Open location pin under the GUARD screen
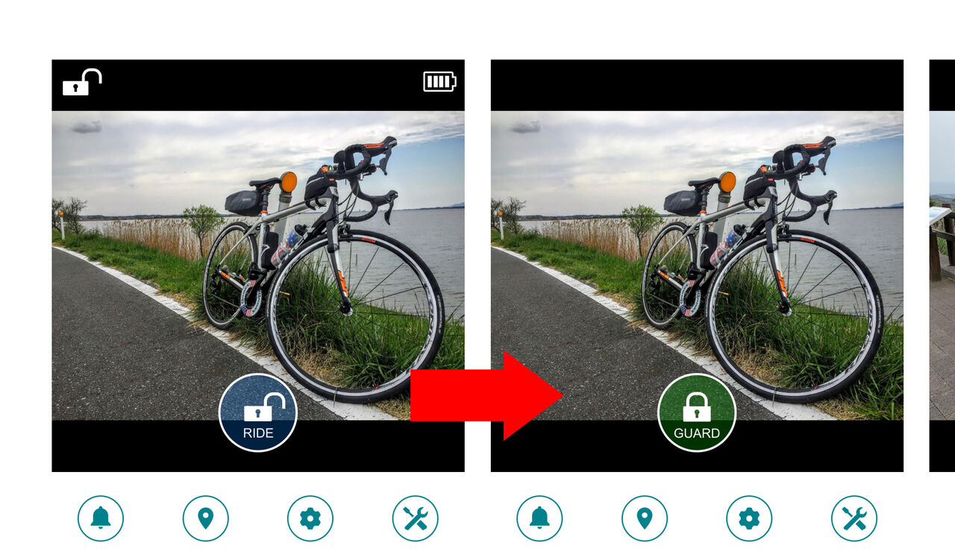This screenshot has height=560, width=955. pos(645,518)
